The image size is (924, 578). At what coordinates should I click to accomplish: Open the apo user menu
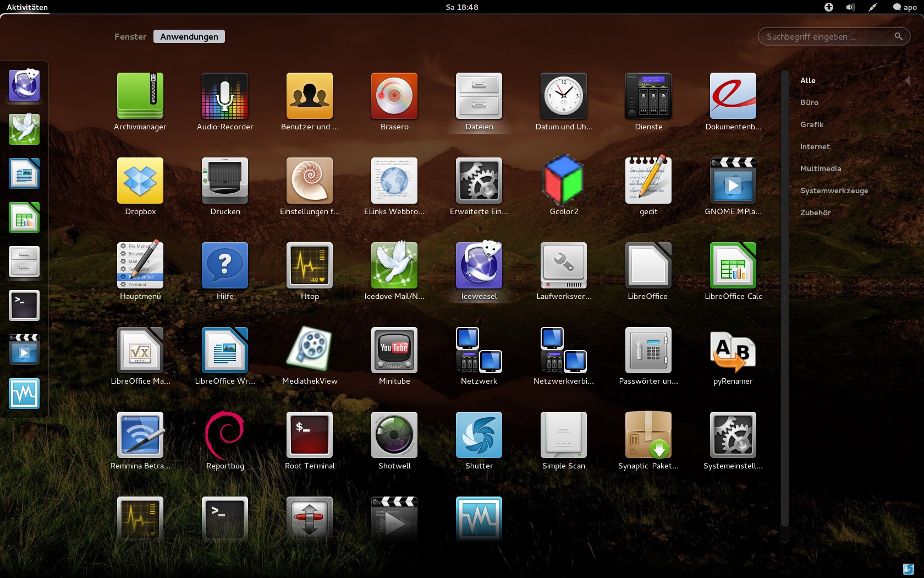pyautogui.click(x=905, y=7)
